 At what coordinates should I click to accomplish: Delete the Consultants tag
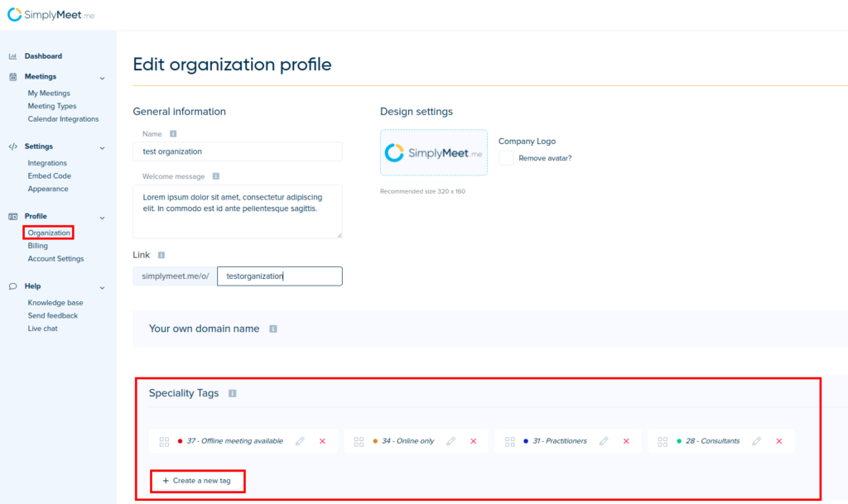tap(779, 441)
